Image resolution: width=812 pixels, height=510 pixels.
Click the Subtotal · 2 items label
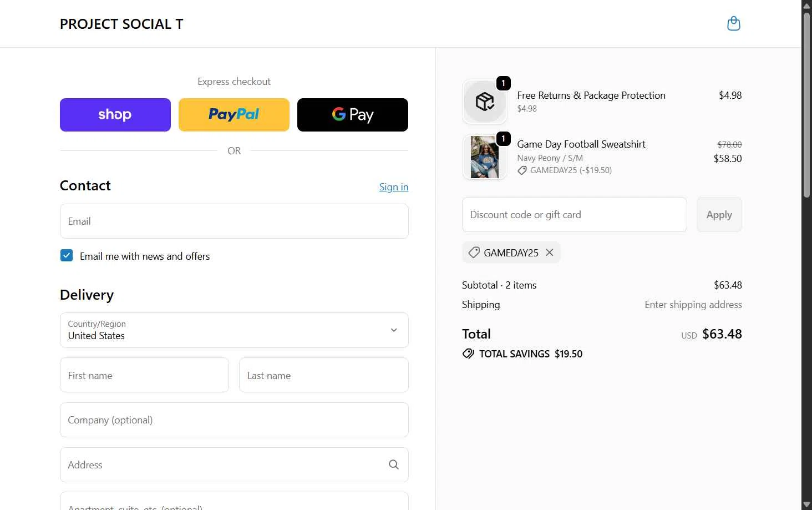[x=499, y=285]
